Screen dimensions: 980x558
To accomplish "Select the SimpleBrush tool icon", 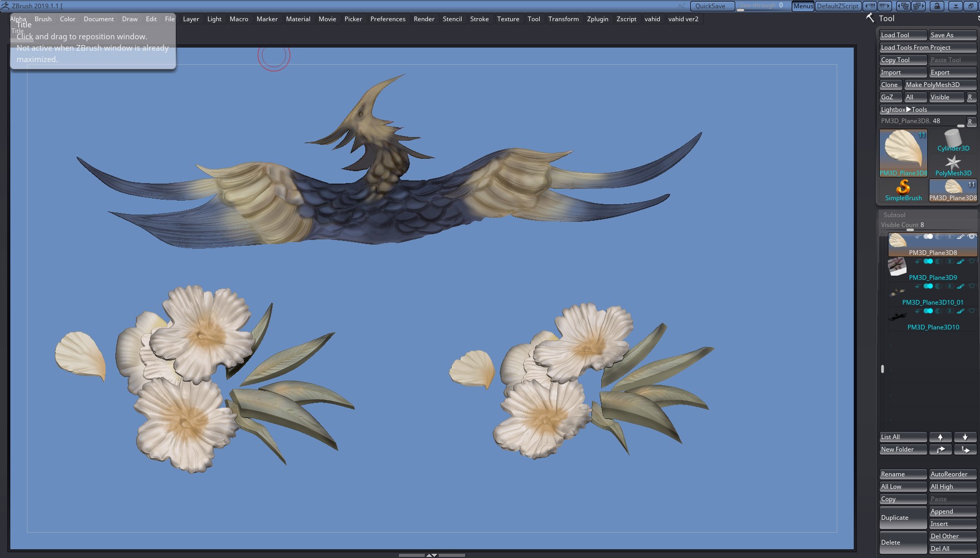I will (x=903, y=190).
